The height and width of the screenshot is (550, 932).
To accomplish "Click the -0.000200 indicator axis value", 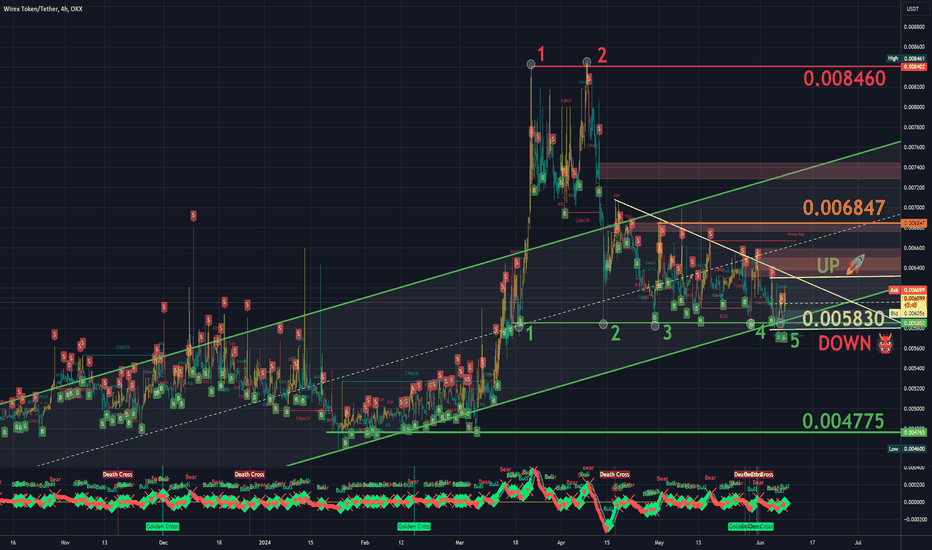I will 914,519.
